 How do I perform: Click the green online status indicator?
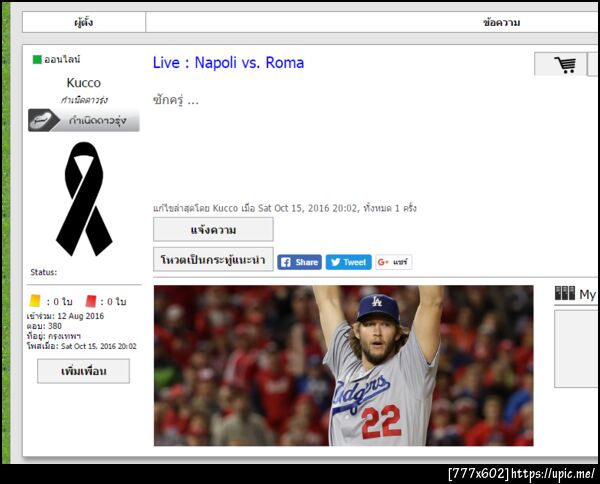(x=37, y=60)
